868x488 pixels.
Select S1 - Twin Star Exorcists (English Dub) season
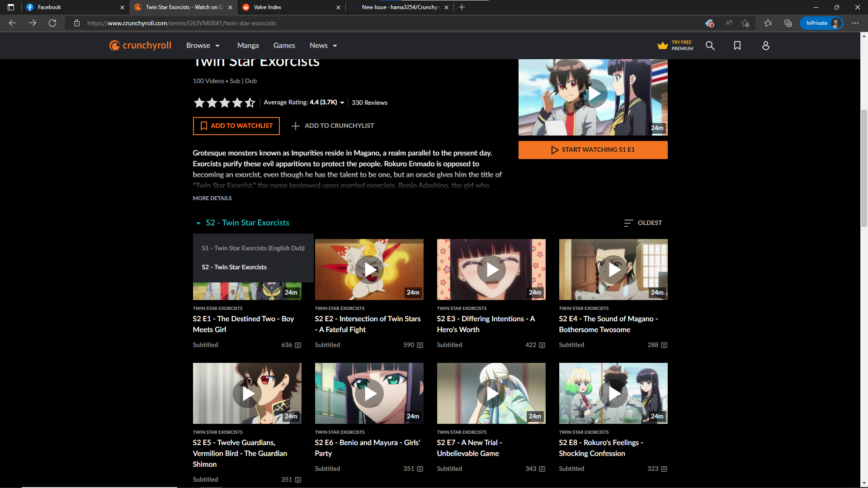(253, 248)
